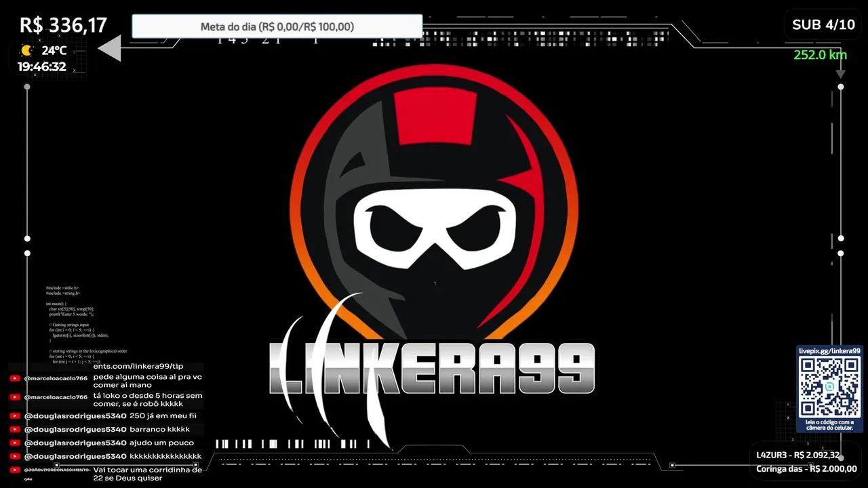Click the 19:46:32 clock
This screenshot has width=868, height=488.
pos(42,66)
